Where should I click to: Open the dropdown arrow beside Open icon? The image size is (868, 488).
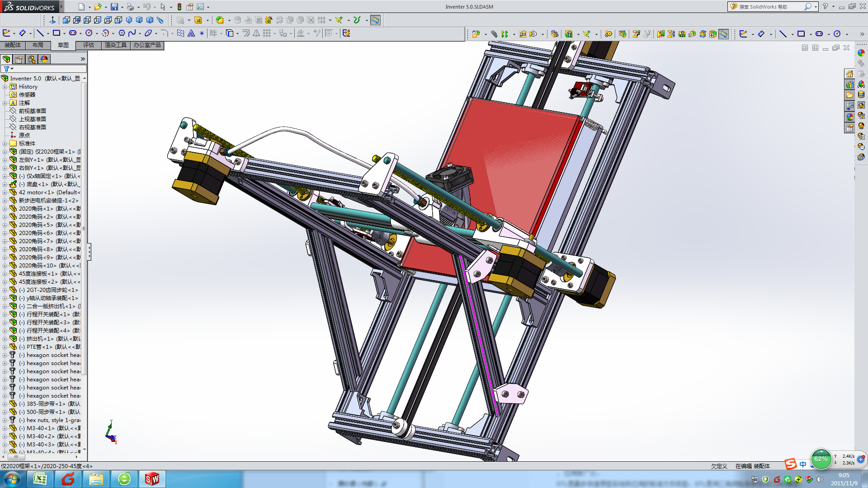[x=106, y=7]
